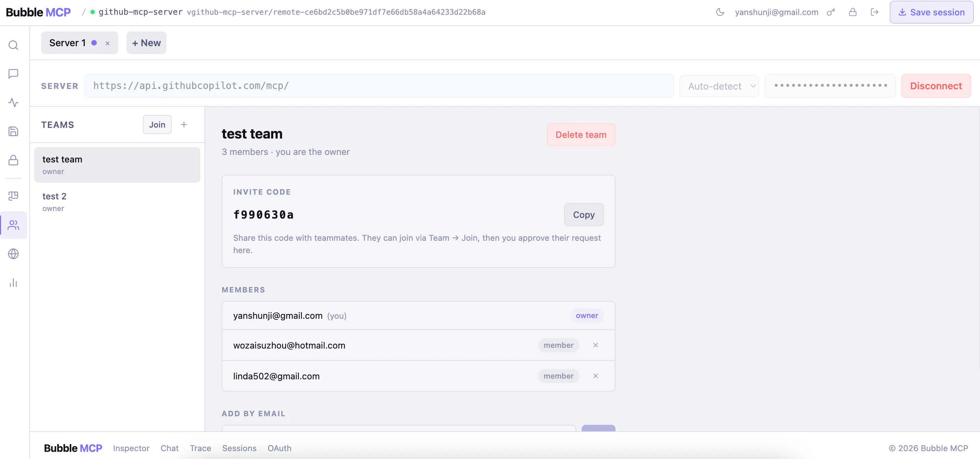
Task: Select the teams people icon in the sidebar
Action: [13, 225]
